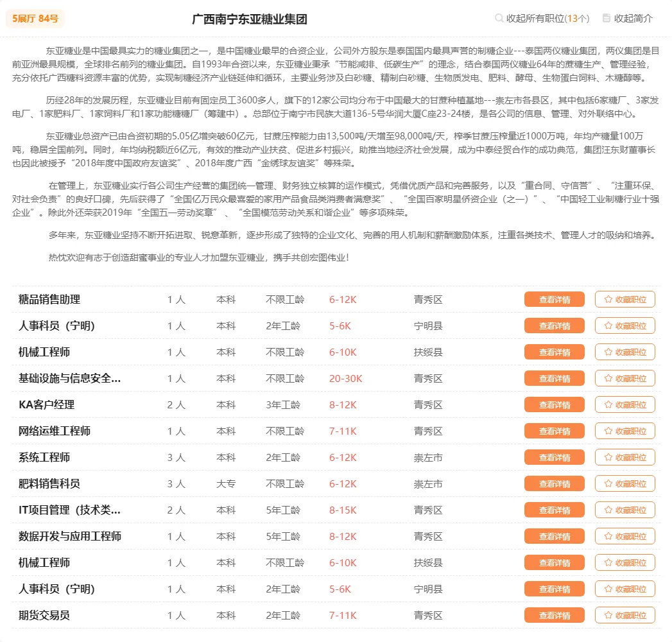Image resolution: width=672 pixels, height=642 pixels.
Task: Click 崇左市 in the 肥料销售科员 row
Action: pos(427,484)
